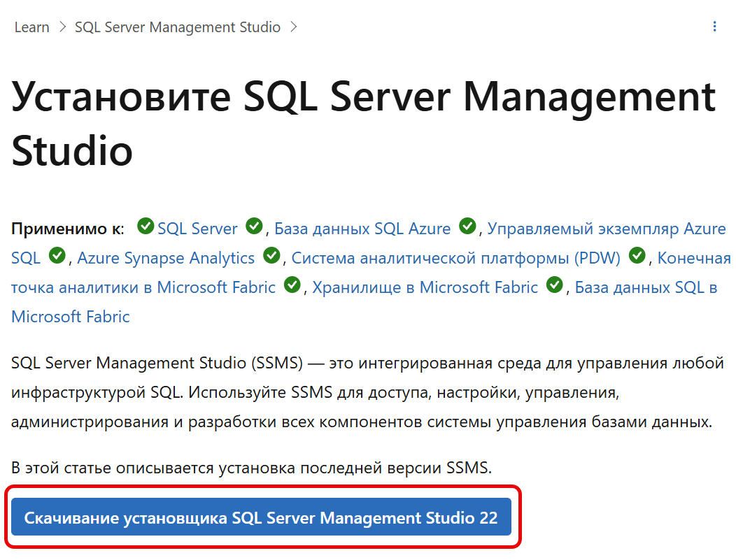Open the Хранилище в Microsoft Fabric link

425,287
